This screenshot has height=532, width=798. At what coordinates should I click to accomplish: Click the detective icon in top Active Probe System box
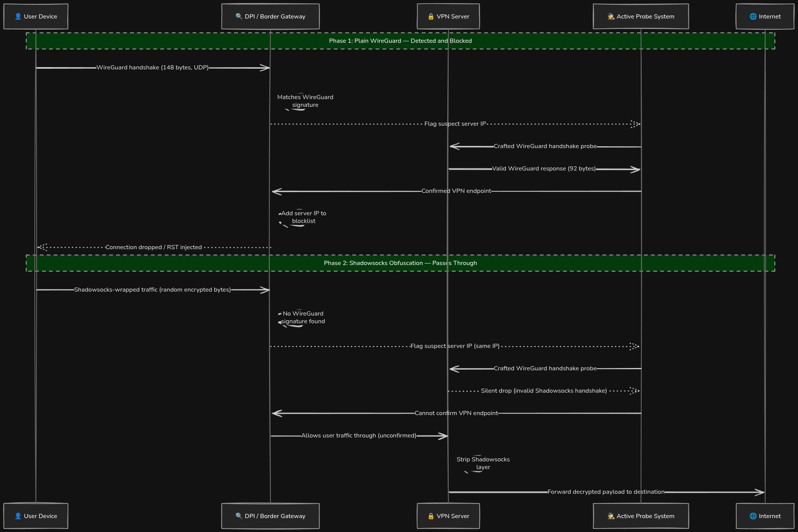(611, 16)
